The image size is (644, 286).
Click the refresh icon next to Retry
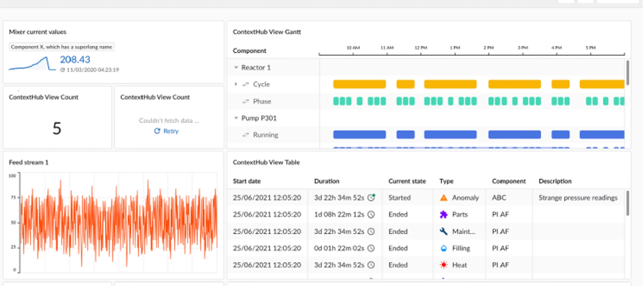point(157,131)
